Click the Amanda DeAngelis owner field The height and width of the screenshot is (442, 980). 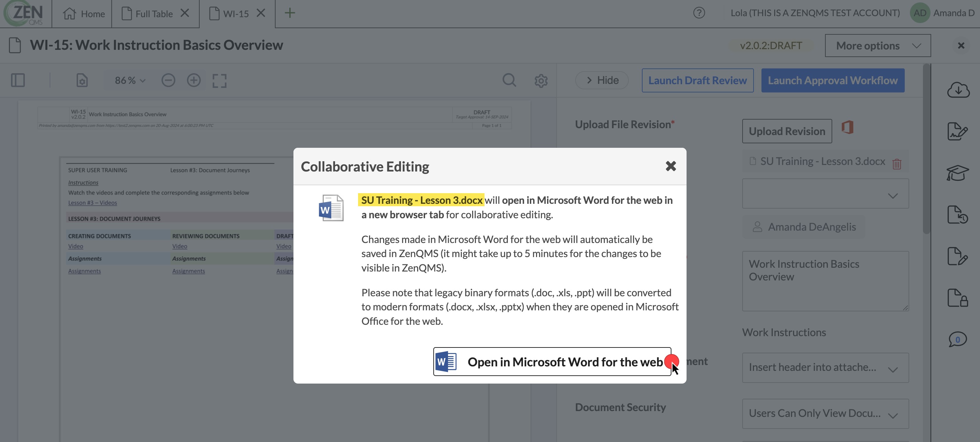coord(804,227)
